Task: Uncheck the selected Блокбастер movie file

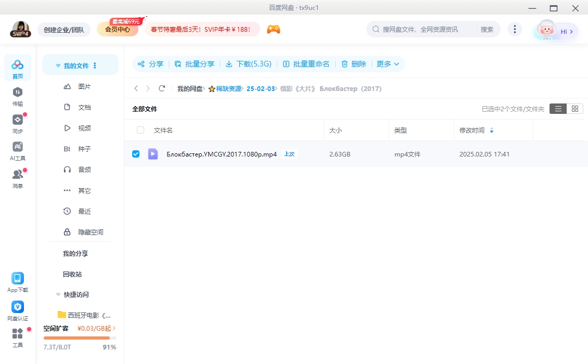Action: [136, 154]
